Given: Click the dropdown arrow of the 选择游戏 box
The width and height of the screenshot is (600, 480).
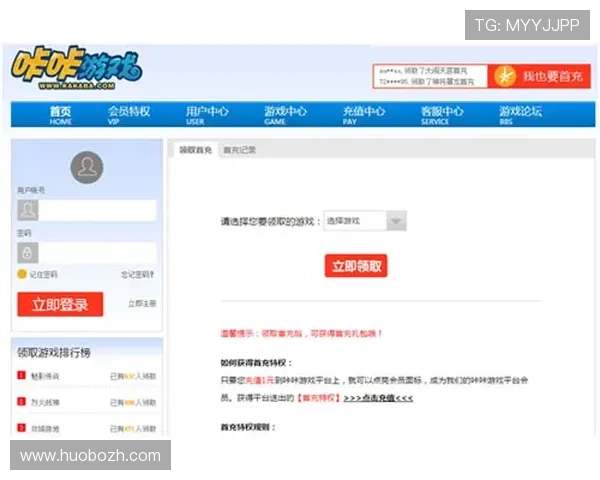Looking at the screenshot, I should coord(396,220).
